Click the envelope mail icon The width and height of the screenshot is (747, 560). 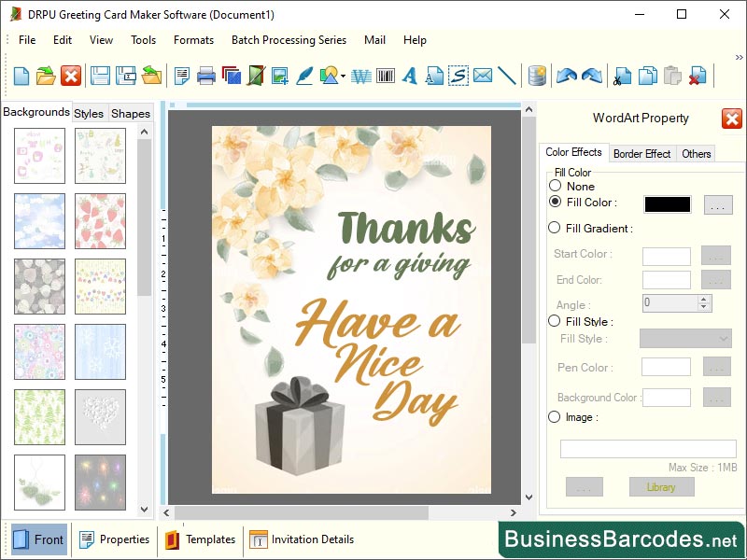coord(483,77)
